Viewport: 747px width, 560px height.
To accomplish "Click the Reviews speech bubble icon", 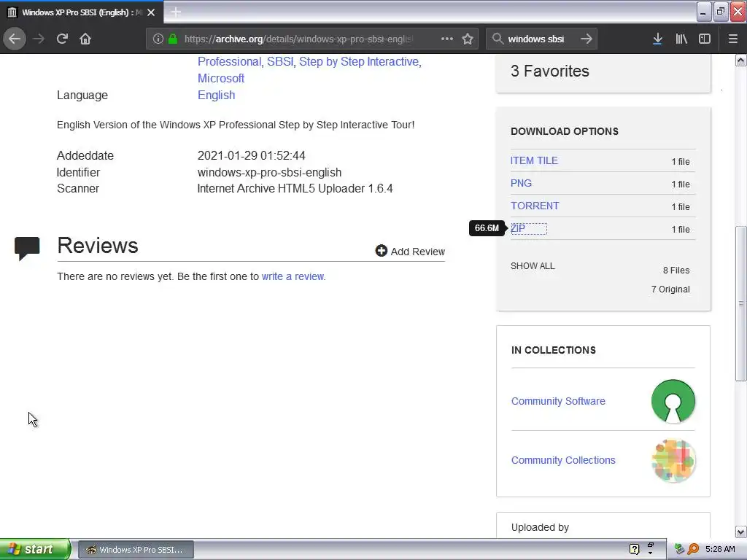I will pyautogui.click(x=27, y=248).
